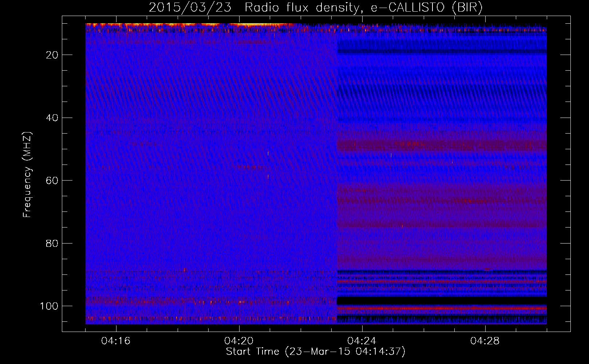Click the '04:24' time tick label

362,341
